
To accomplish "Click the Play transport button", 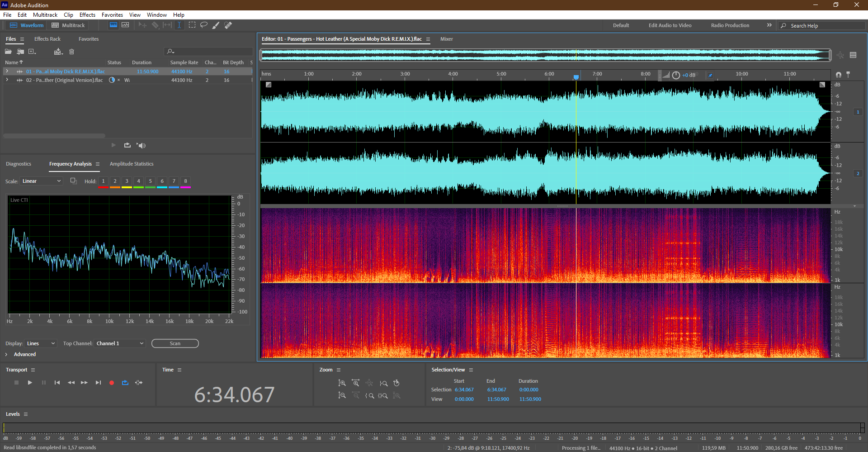I will pos(30,383).
